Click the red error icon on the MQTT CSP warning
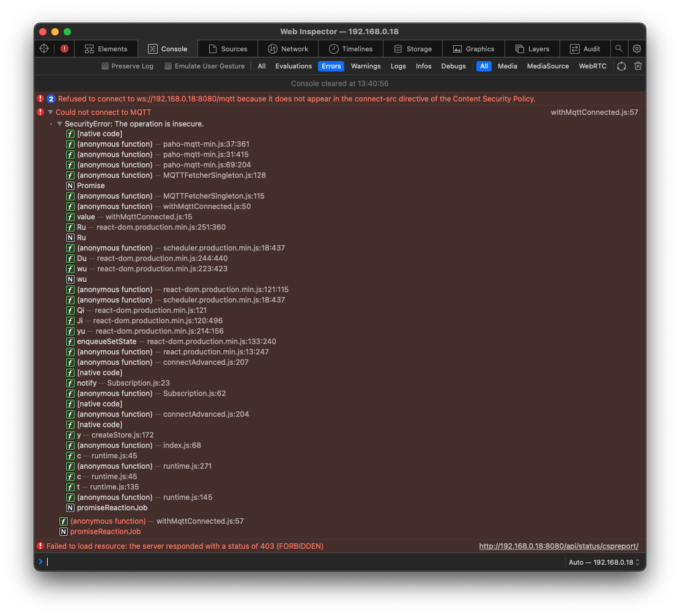 click(40, 98)
